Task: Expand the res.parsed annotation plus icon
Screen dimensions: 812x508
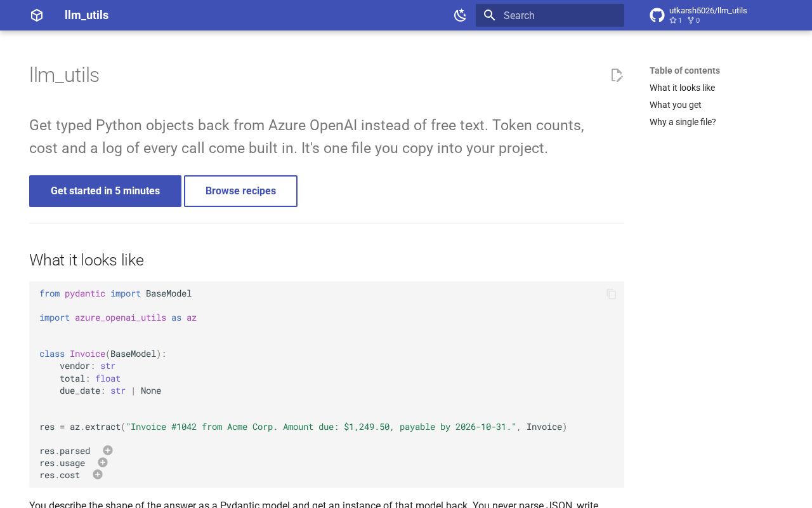Action: click(108, 450)
